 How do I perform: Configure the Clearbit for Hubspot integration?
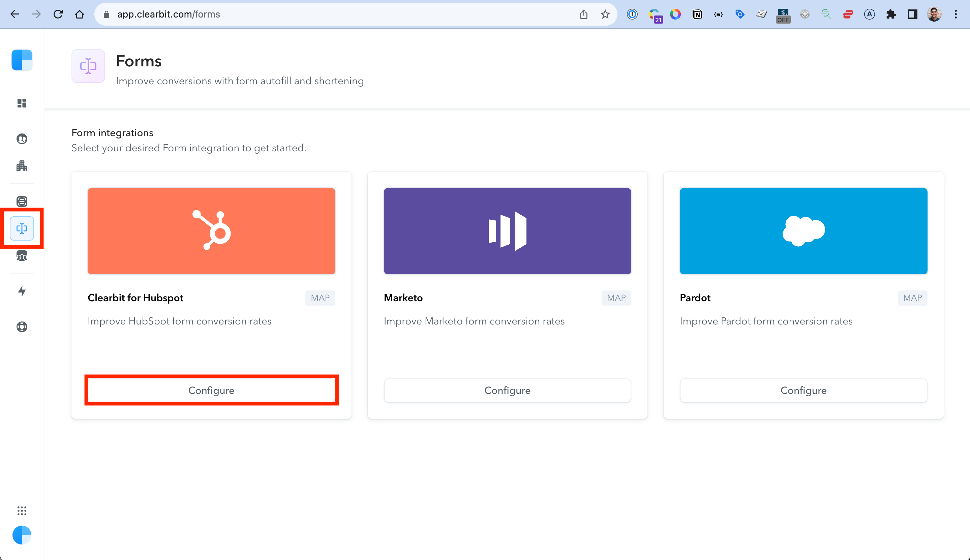[x=211, y=390]
